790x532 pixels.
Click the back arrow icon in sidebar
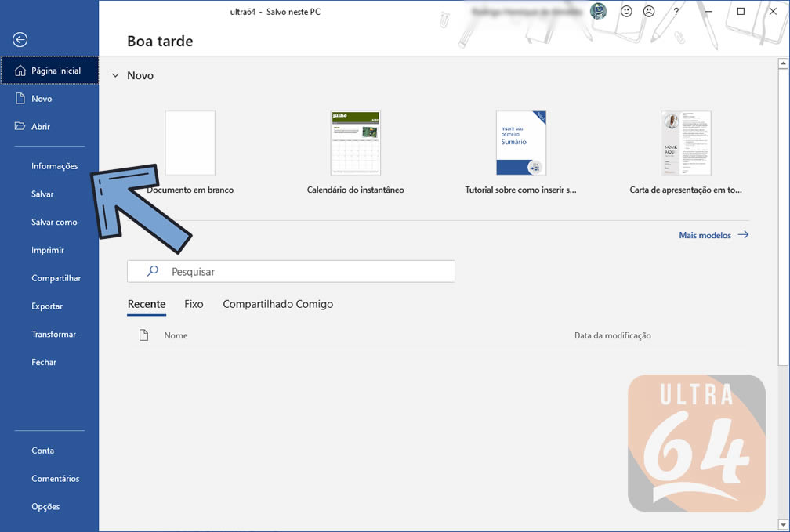coord(20,40)
